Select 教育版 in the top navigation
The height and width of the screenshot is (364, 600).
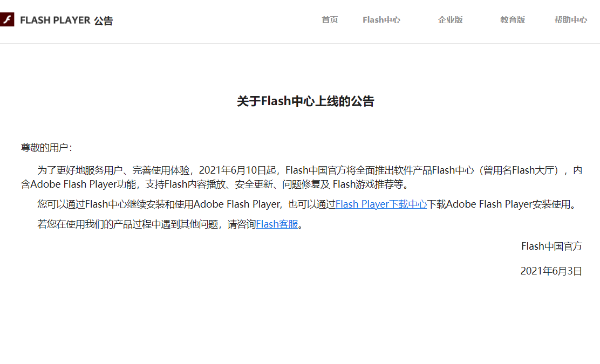coord(512,20)
